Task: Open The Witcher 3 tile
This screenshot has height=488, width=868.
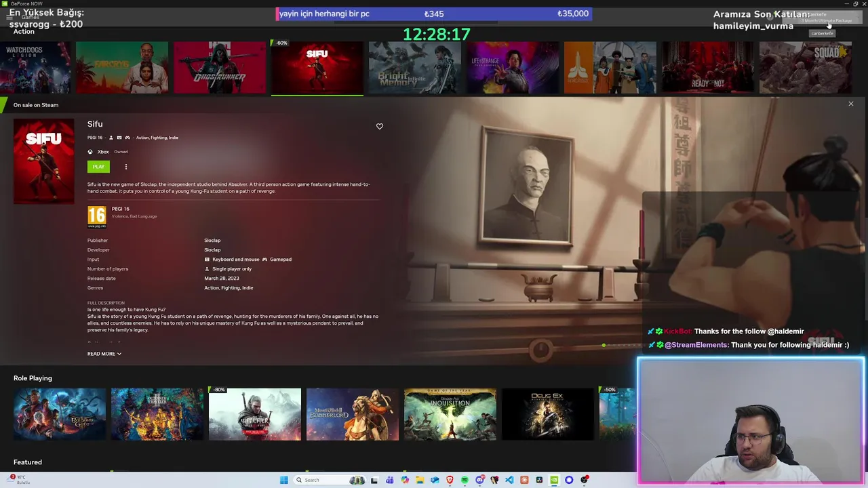Action: 255,414
